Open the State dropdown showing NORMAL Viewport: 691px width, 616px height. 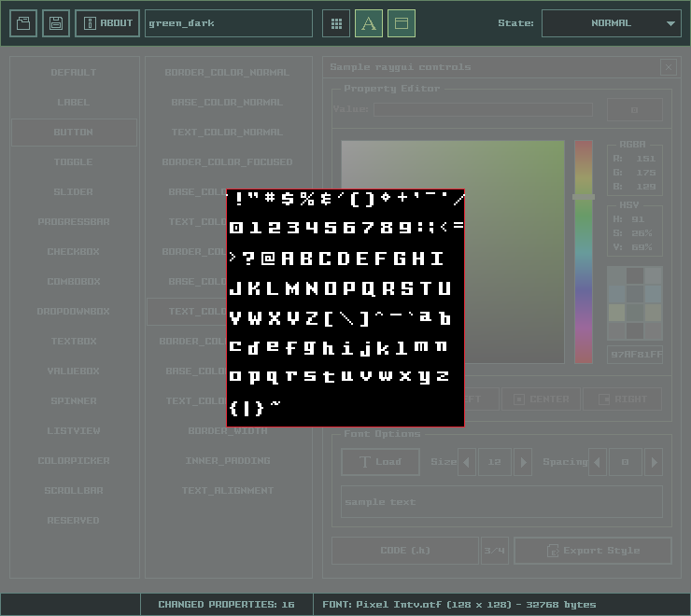[611, 23]
